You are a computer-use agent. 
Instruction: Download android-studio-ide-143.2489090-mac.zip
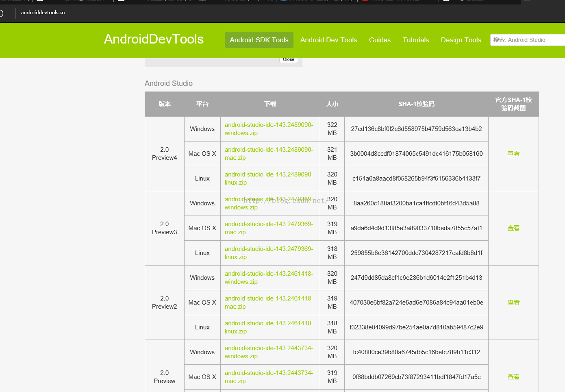tap(269, 154)
